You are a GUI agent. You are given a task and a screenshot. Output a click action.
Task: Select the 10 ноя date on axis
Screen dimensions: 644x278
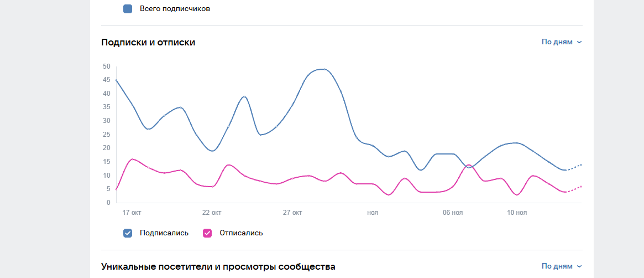[x=517, y=213]
